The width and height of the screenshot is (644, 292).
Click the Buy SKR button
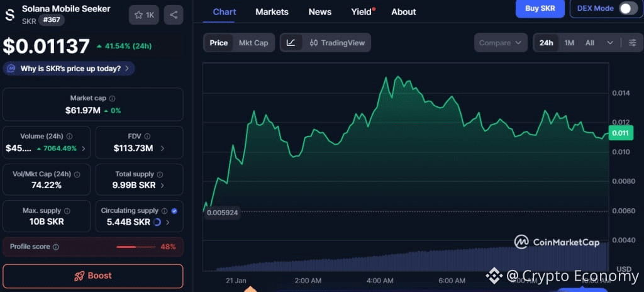pyautogui.click(x=540, y=8)
